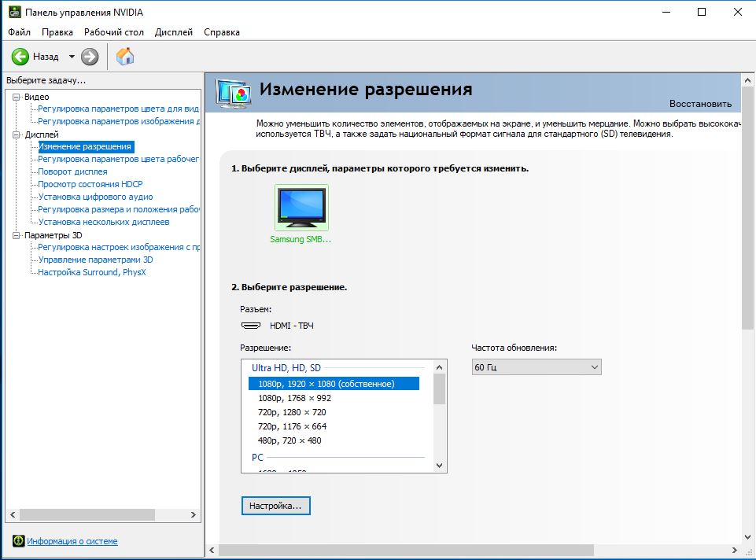Open the Частота обновления 60 Гц dropdown

(537, 367)
